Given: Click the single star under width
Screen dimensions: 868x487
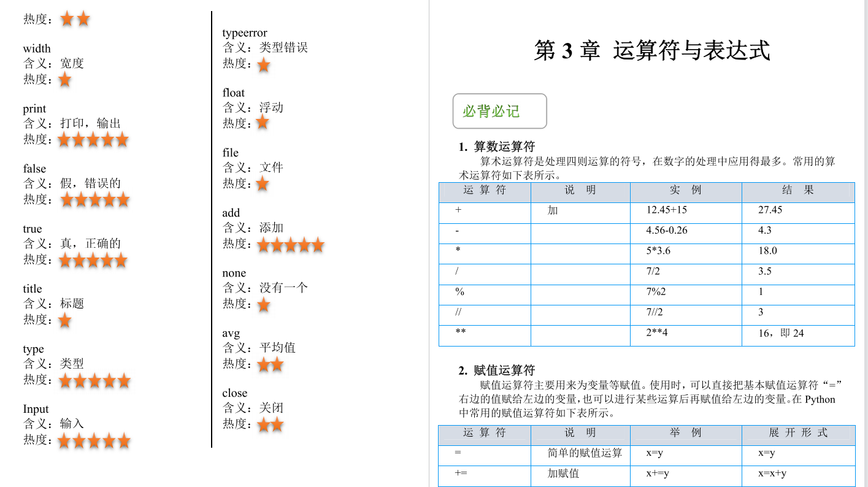Looking at the screenshot, I should (64, 80).
